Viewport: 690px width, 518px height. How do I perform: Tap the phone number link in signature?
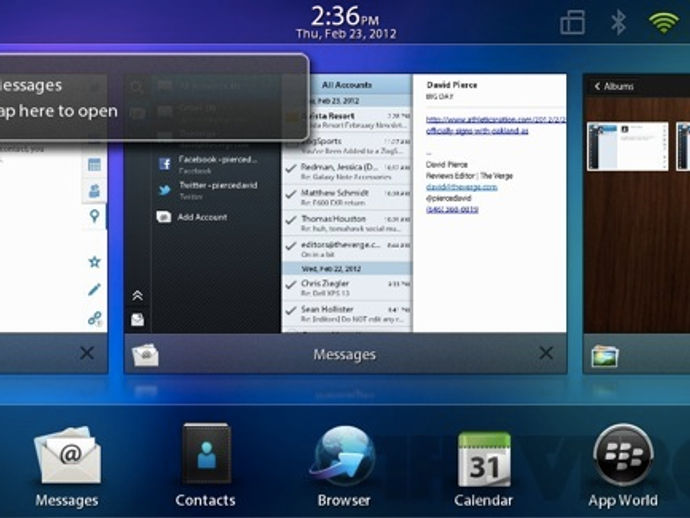point(452,209)
